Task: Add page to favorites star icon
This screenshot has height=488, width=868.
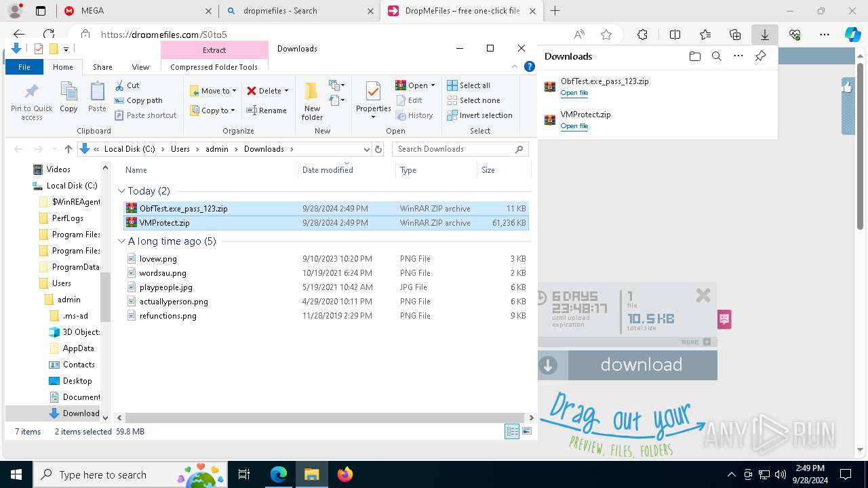Action: pos(606,35)
